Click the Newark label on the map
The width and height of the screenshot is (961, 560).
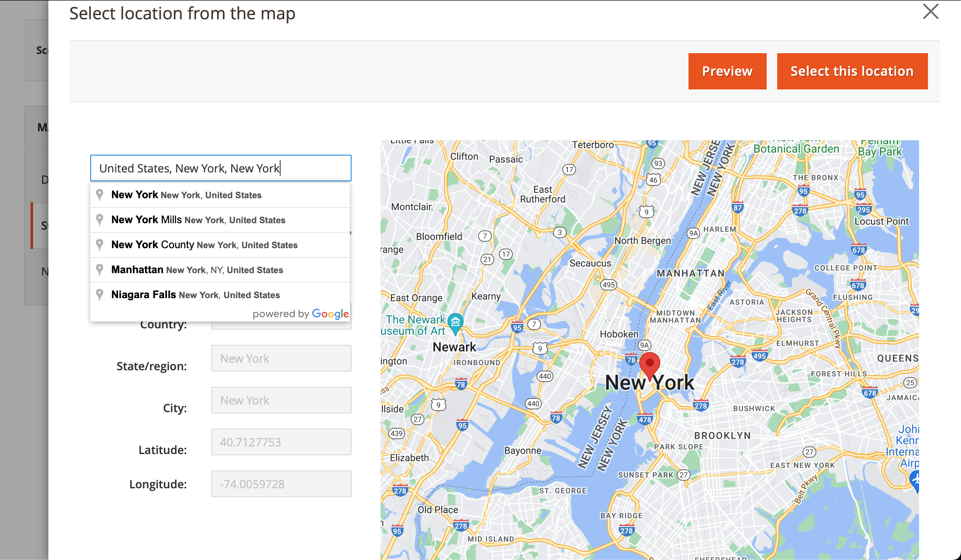pos(454,347)
